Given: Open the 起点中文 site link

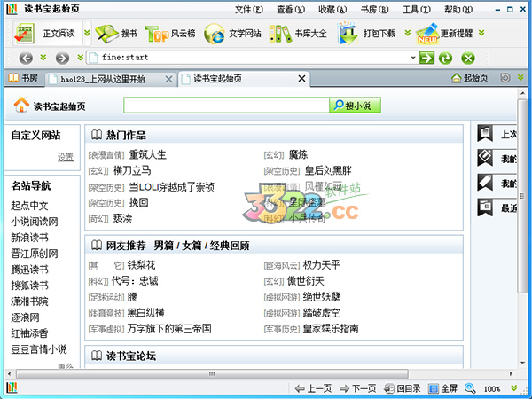Looking at the screenshot, I should [x=29, y=206].
